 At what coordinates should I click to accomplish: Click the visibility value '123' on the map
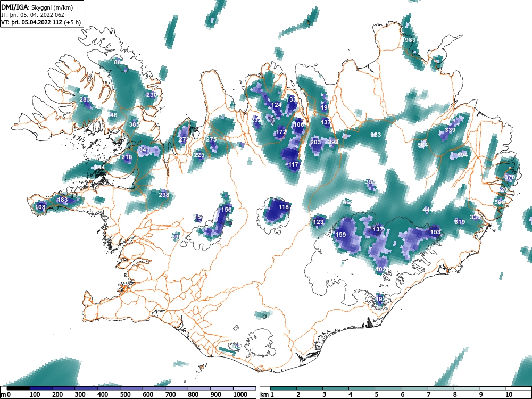pyautogui.click(x=319, y=222)
